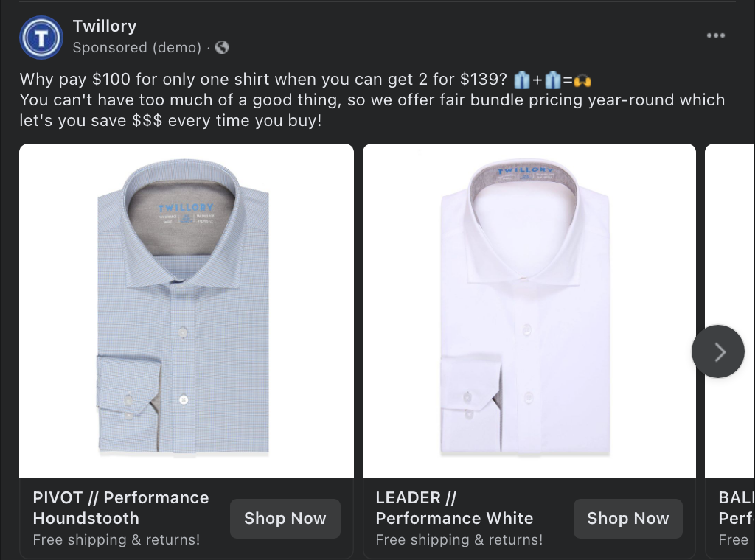Image resolution: width=755 pixels, height=560 pixels.
Task: Click free shipping text under LEADER
Action: [459, 539]
